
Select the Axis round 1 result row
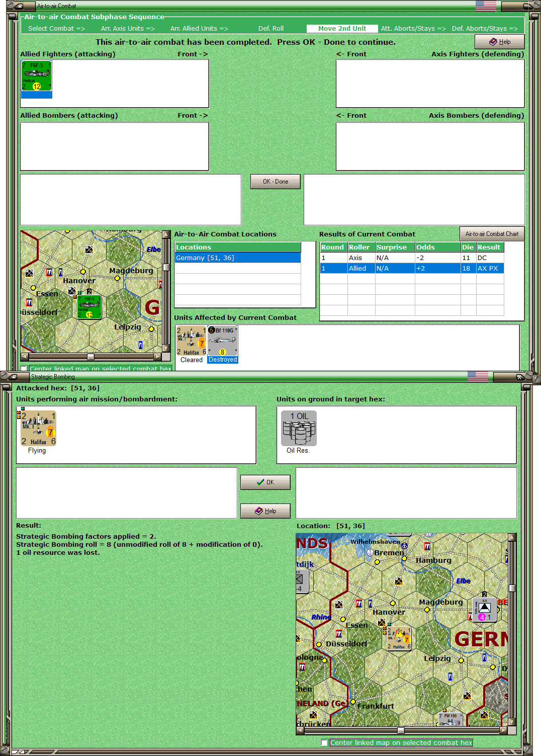coord(412,258)
